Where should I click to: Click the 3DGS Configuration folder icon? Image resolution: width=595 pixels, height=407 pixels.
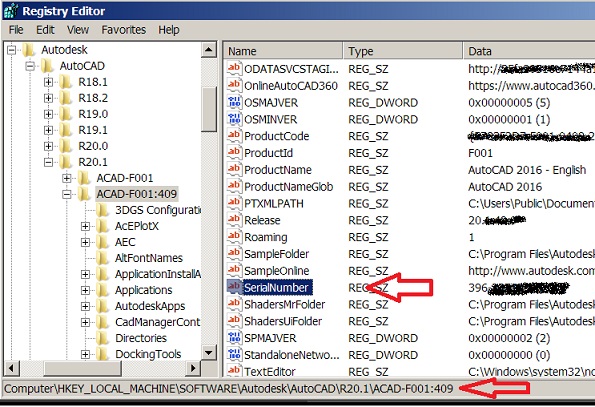pyautogui.click(x=102, y=210)
